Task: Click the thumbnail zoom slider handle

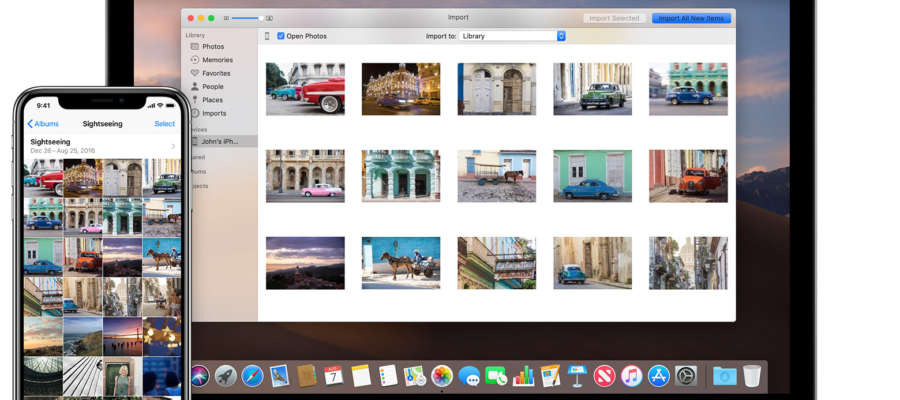Action: 261,18
